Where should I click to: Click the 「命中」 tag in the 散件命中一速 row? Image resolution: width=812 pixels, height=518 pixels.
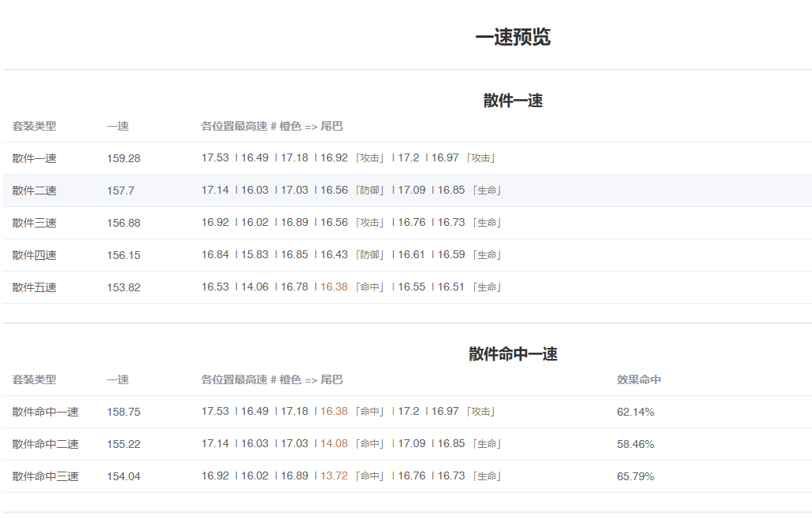coord(370,410)
